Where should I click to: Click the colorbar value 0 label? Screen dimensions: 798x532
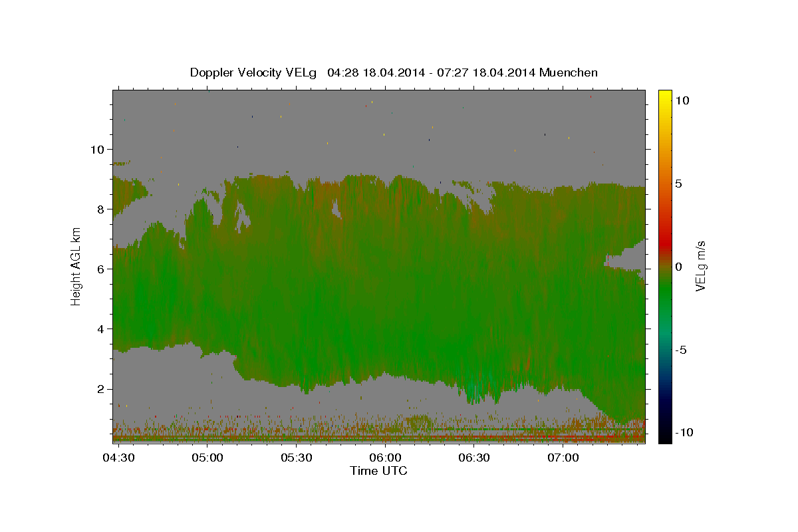pos(679,267)
